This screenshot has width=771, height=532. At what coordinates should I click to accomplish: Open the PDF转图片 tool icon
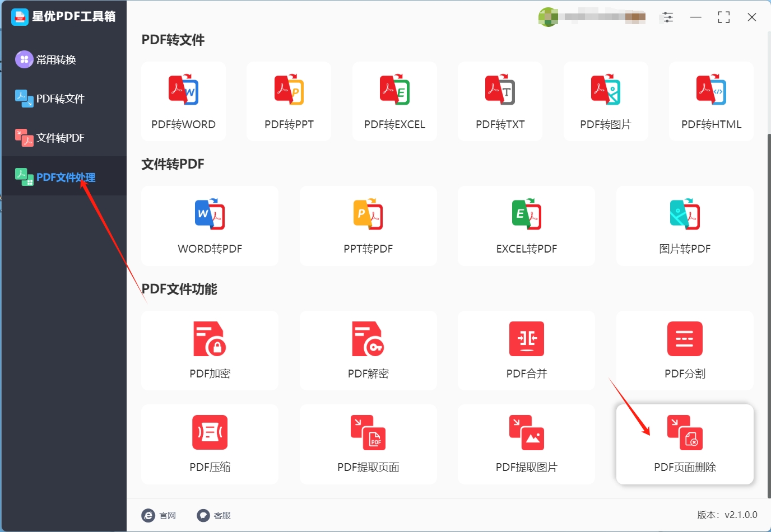(606, 89)
